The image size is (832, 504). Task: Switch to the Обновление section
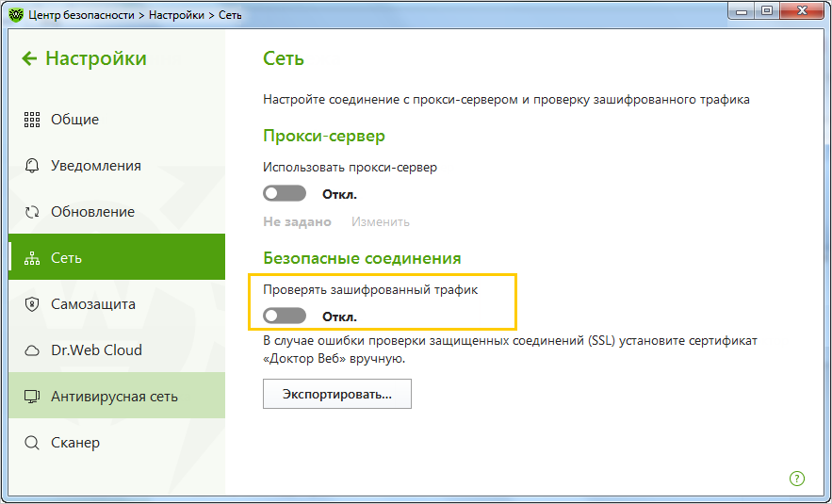(92, 212)
